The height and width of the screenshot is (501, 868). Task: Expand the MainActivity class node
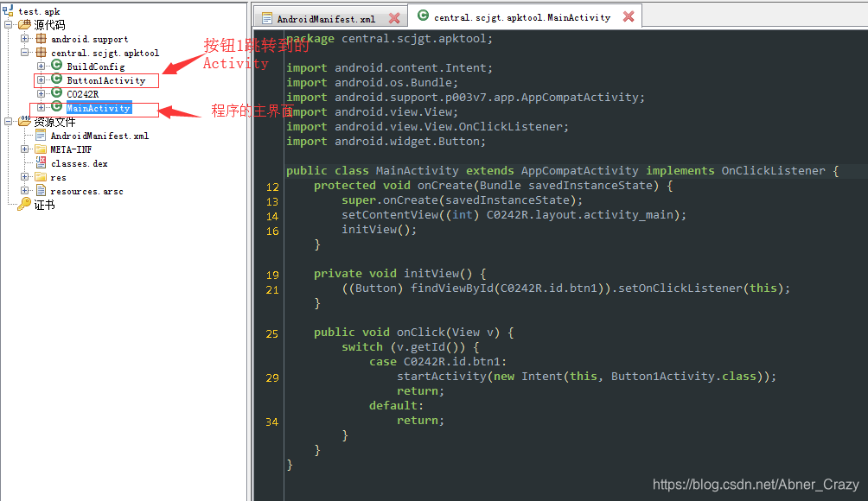(x=41, y=108)
